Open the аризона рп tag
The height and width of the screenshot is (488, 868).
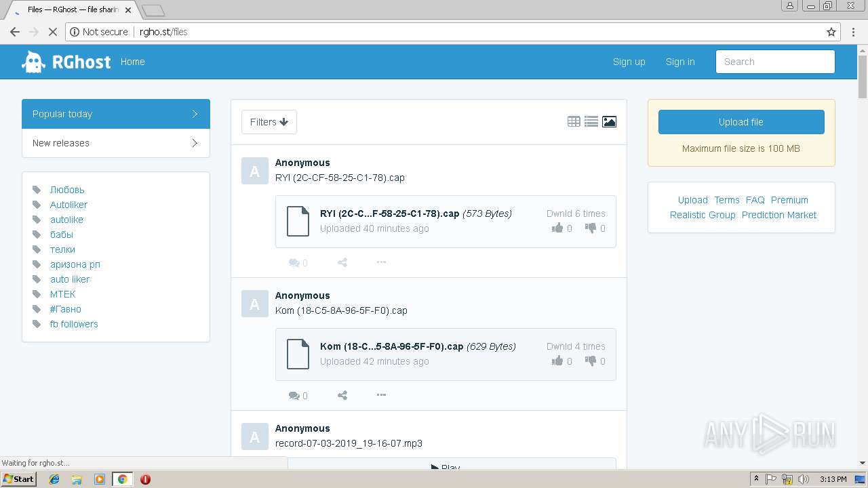click(75, 264)
